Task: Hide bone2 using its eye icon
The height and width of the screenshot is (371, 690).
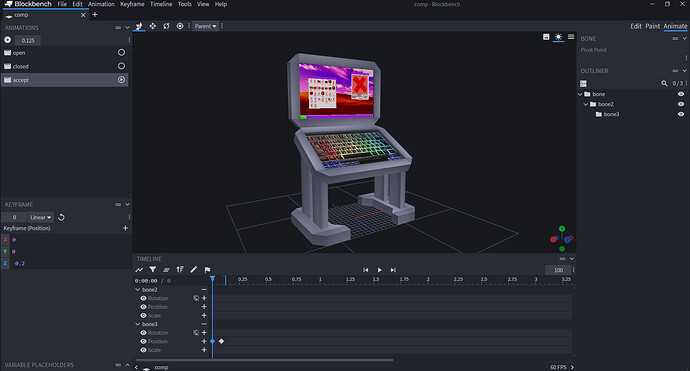Action: 681,104
